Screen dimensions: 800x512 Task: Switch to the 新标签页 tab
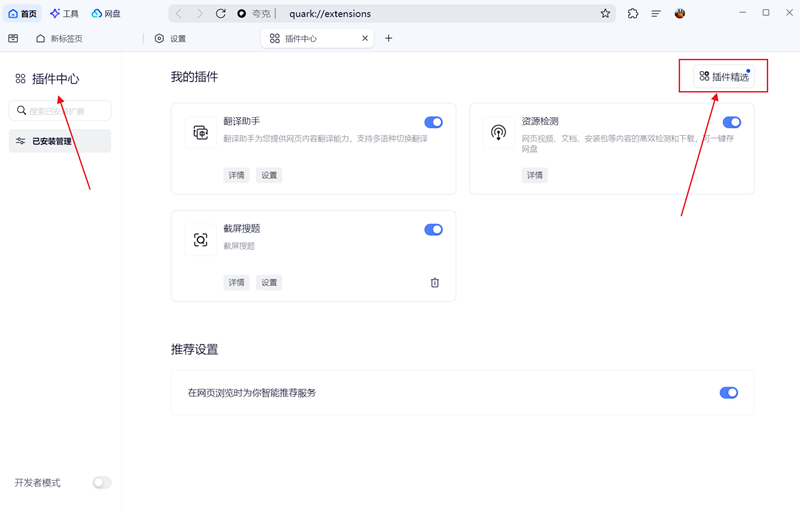59,38
